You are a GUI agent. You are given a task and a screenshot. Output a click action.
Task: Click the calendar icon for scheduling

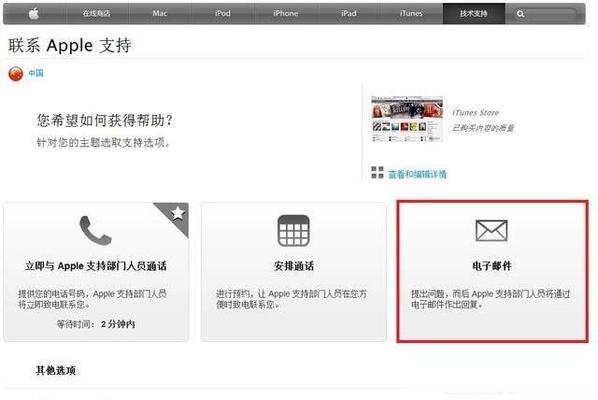293,230
